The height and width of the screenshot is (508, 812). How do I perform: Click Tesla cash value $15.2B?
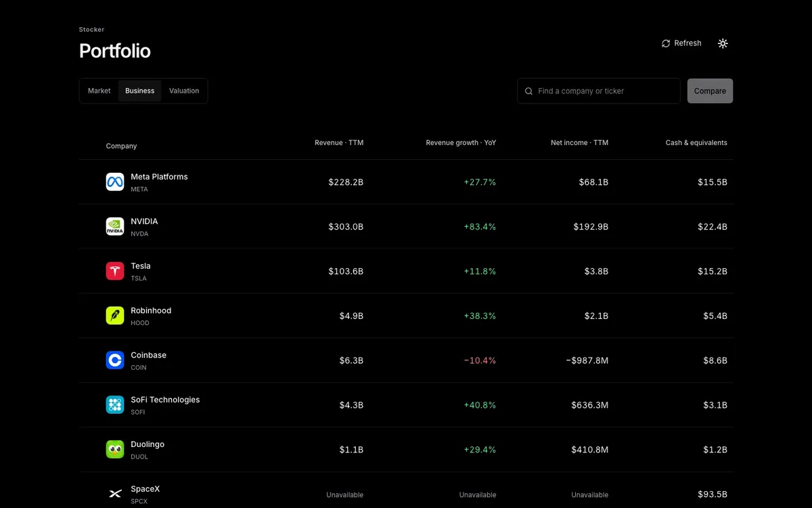coord(713,272)
